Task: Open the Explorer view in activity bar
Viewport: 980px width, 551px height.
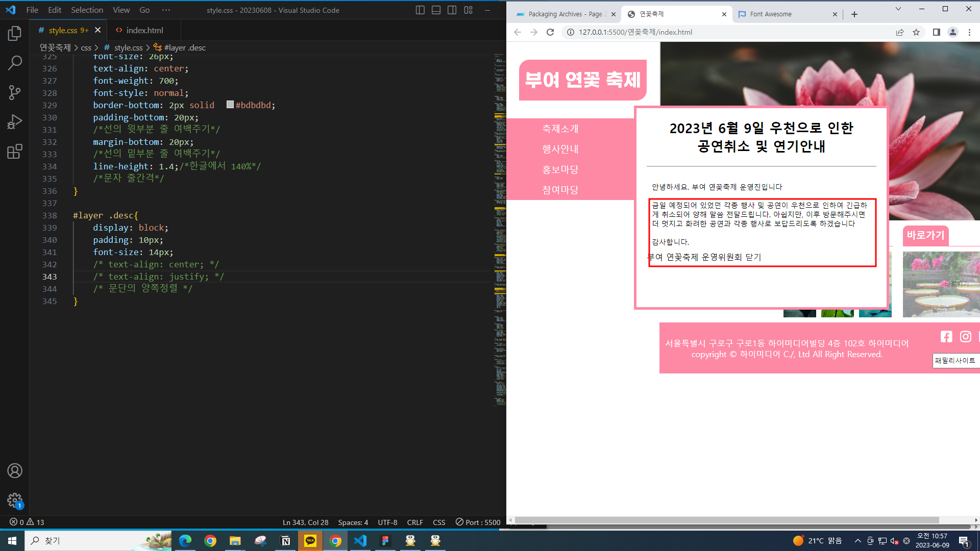Action: [15, 34]
